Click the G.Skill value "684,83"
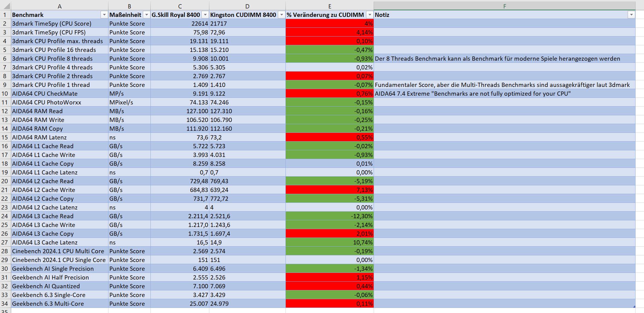Screen dimensions: 644x313 coord(180,190)
